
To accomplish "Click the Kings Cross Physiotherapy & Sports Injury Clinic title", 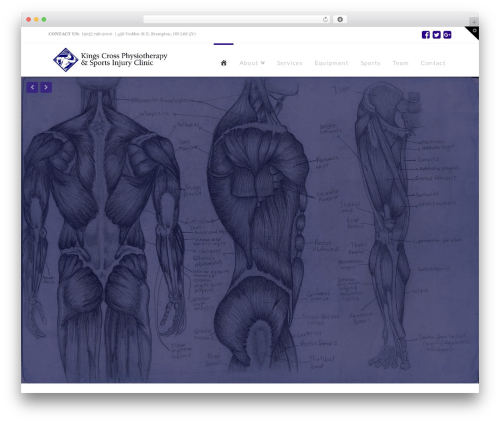I will (124, 59).
